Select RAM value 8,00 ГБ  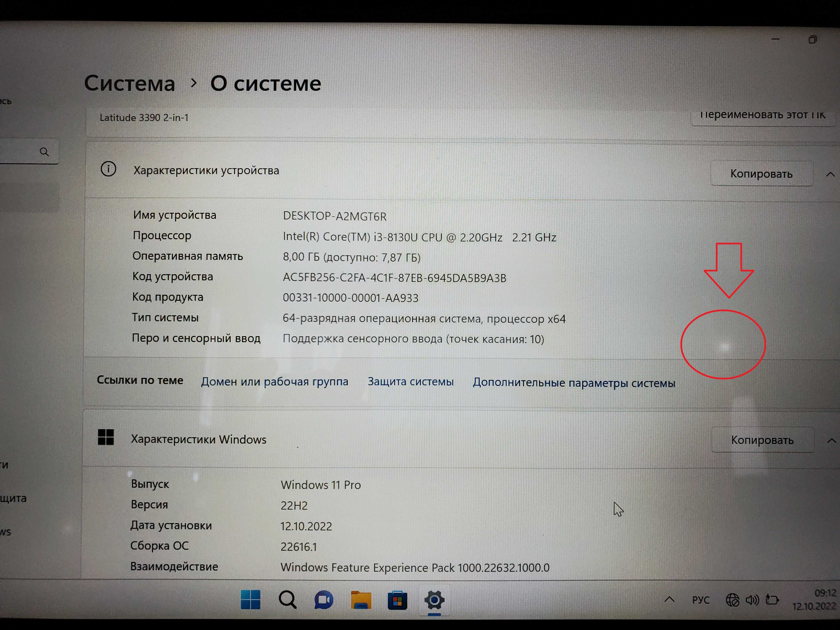[351, 257]
